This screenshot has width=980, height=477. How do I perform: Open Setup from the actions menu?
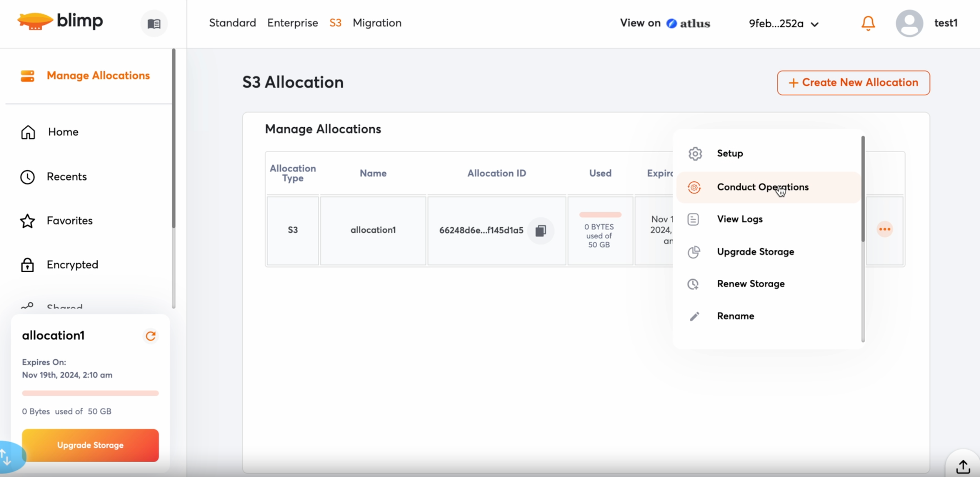tap(730, 154)
